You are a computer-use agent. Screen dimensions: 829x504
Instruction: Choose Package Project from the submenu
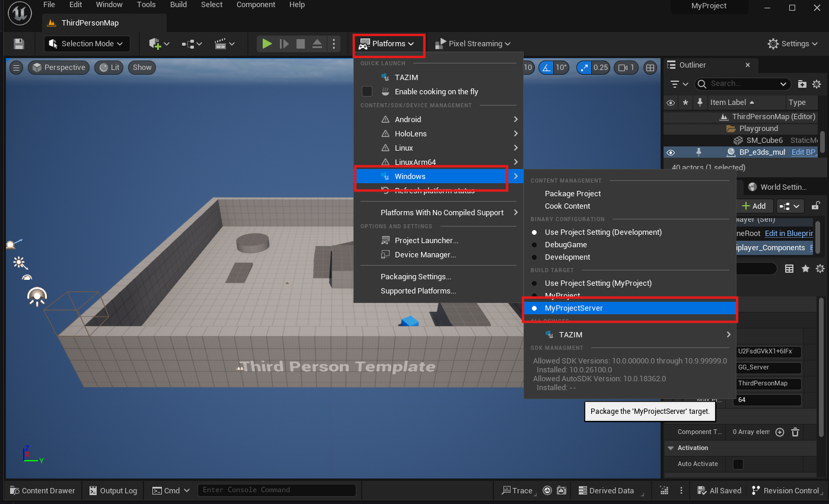click(x=572, y=193)
